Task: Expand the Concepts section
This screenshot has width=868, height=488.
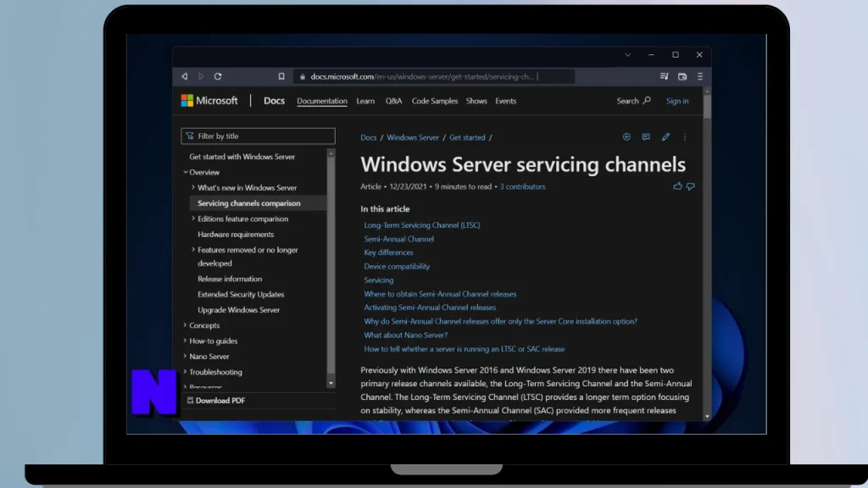Action: pos(185,324)
